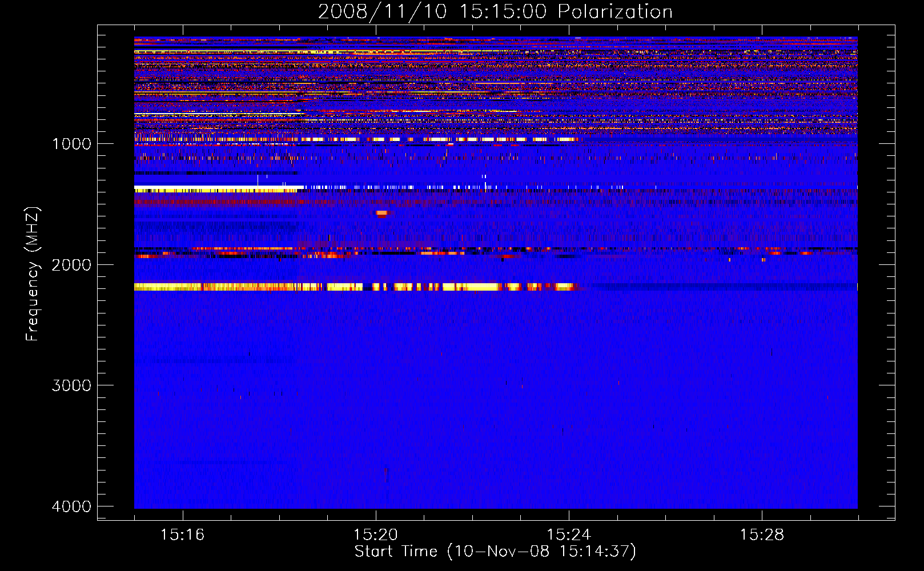
Task: Click the '15:20' time tick label
Action: click(x=375, y=534)
